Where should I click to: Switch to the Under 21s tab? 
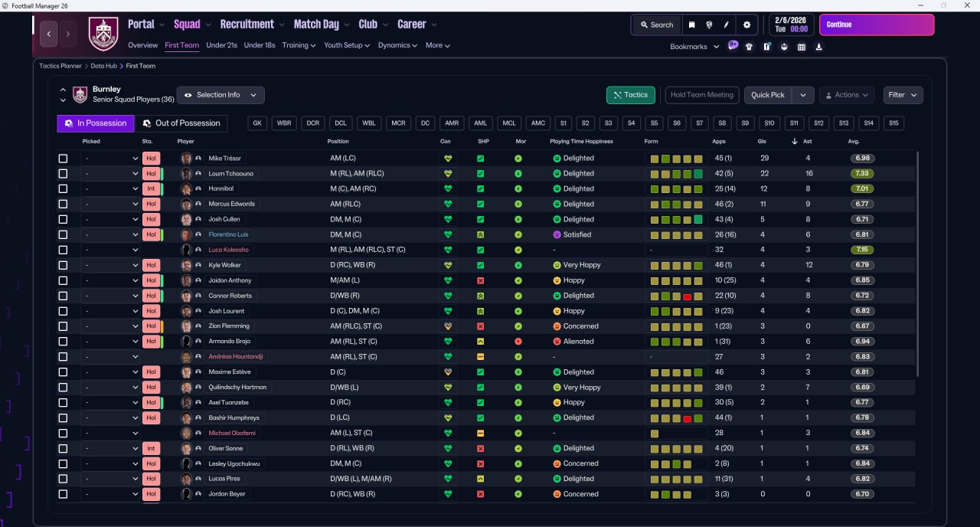click(221, 45)
